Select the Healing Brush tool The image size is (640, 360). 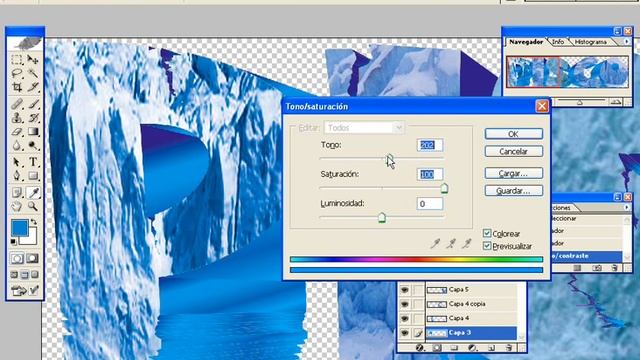click(x=17, y=104)
